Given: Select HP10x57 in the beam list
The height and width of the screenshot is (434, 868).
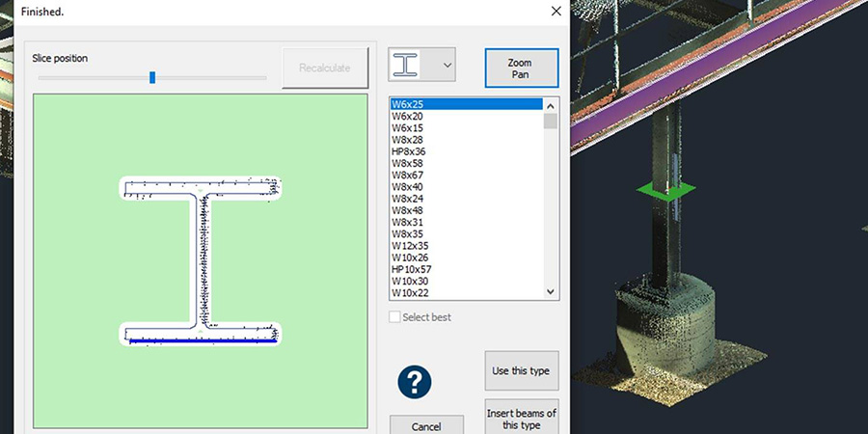Looking at the screenshot, I should 412,269.
